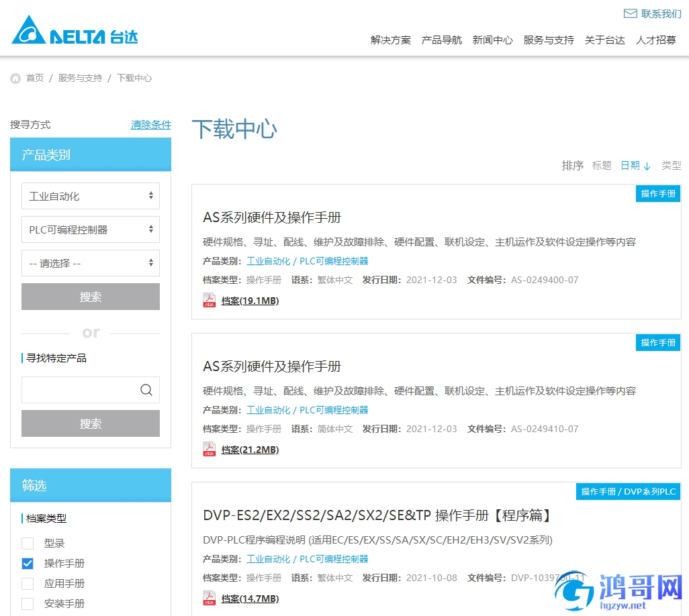Image resolution: width=689 pixels, height=616 pixels.
Task: Sort results by 日期
Action: click(630, 166)
